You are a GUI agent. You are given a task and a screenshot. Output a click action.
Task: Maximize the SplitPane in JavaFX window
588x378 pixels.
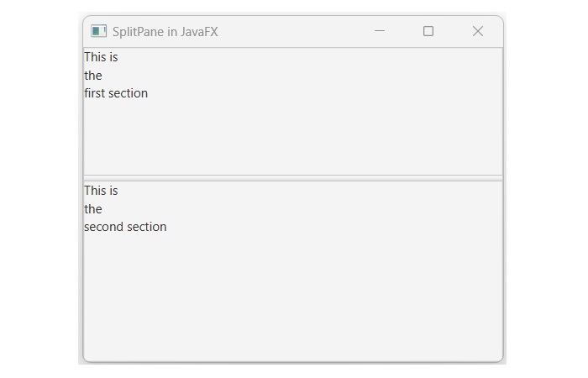428,31
